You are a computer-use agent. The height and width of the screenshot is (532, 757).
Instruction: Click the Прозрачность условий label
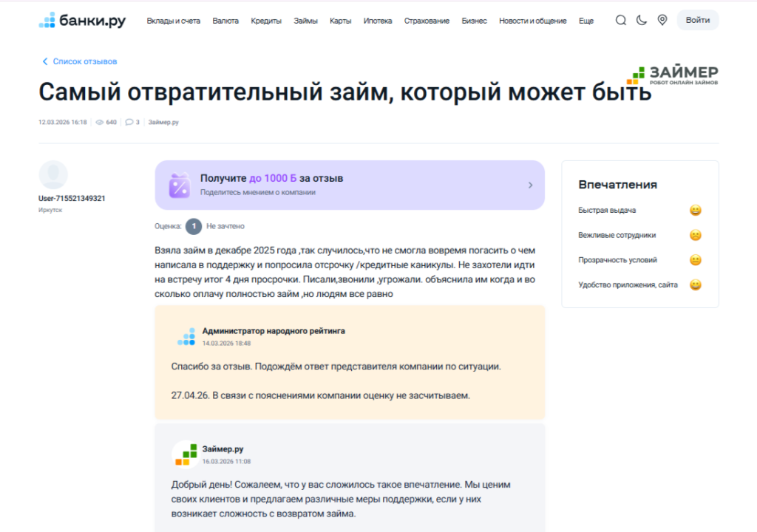[617, 260]
